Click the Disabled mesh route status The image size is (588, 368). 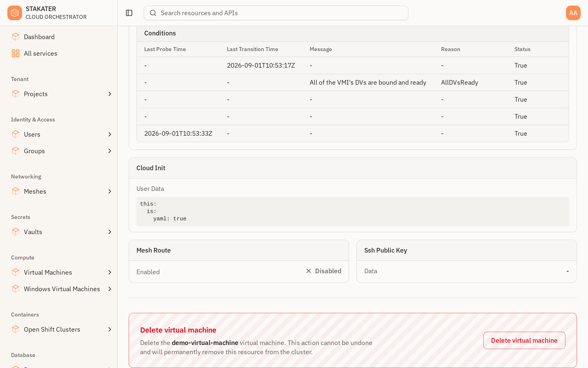click(328, 271)
